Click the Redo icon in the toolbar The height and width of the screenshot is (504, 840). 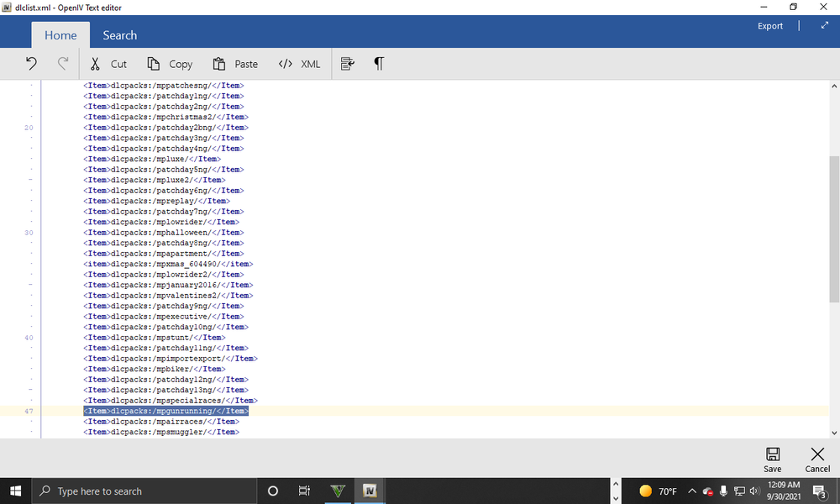tap(62, 63)
